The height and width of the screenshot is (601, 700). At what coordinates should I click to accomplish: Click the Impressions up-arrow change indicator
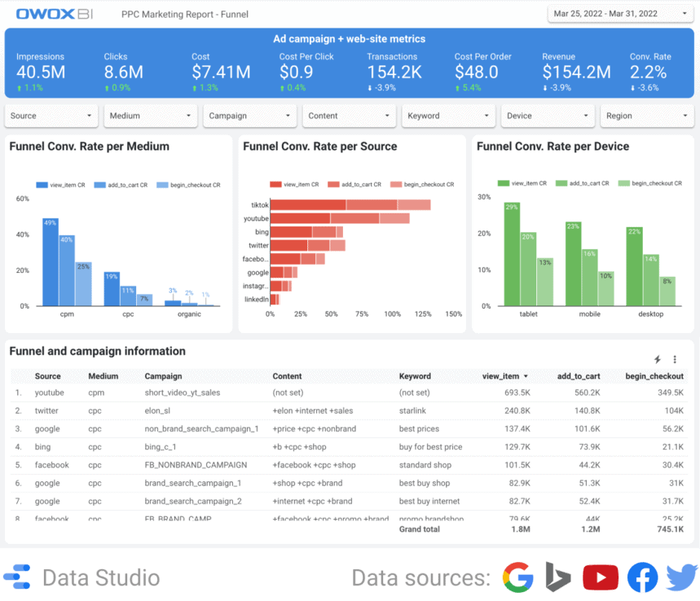tap(20, 88)
